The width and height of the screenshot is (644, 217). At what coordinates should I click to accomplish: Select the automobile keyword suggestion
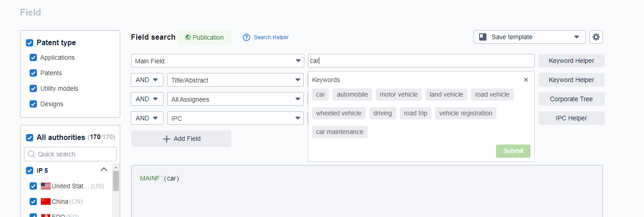(x=352, y=94)
